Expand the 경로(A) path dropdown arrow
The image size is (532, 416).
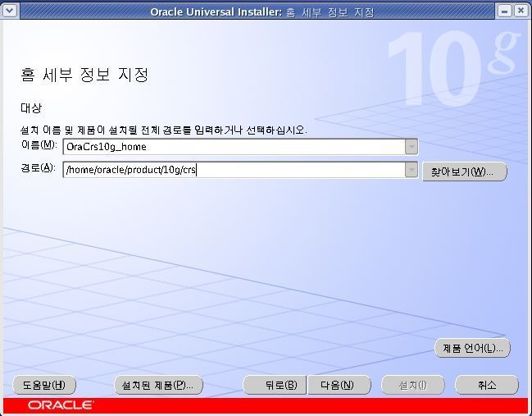[412, 170]
